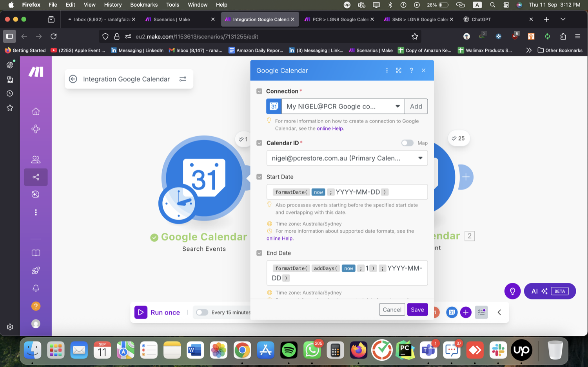Screen dimensions: 588x367
Task: Toggle the Calendar ID field checkbox
Action: click(259, 143)
